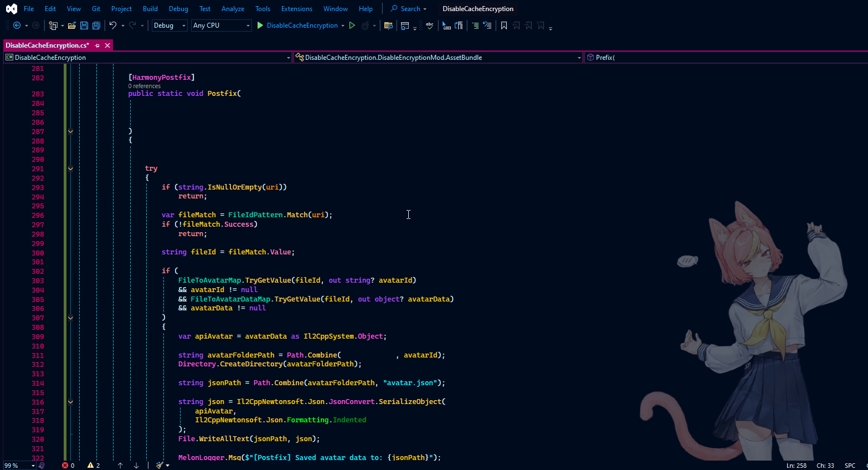Collapse the Postfix parameter block at line 287

70,132
